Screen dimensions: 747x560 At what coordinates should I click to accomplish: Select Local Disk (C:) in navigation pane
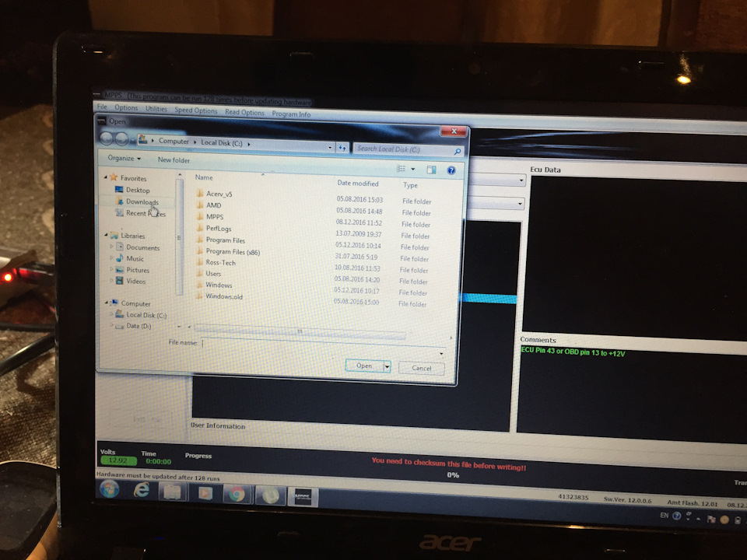click(141, 315)
